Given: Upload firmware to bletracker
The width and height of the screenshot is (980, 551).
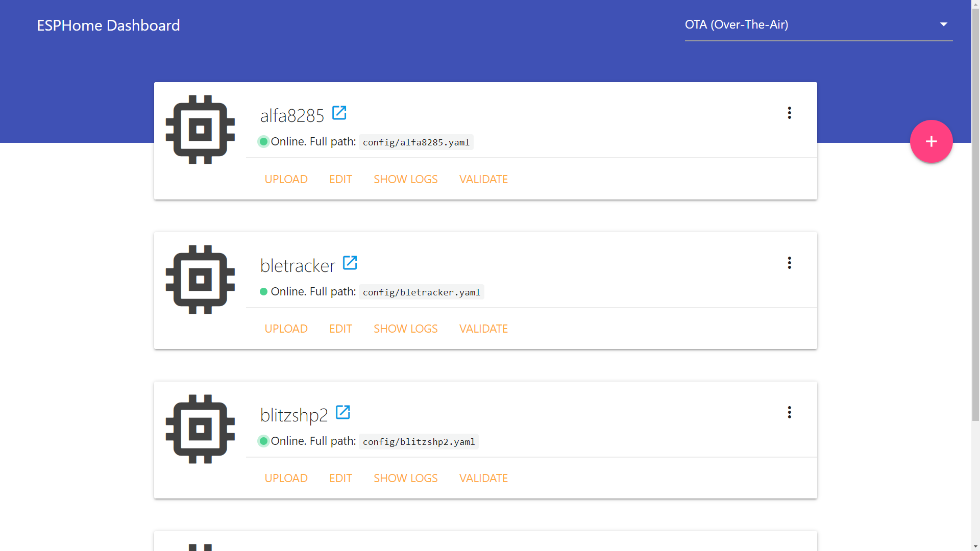Looking at the screenshot, I should (286, 329).
